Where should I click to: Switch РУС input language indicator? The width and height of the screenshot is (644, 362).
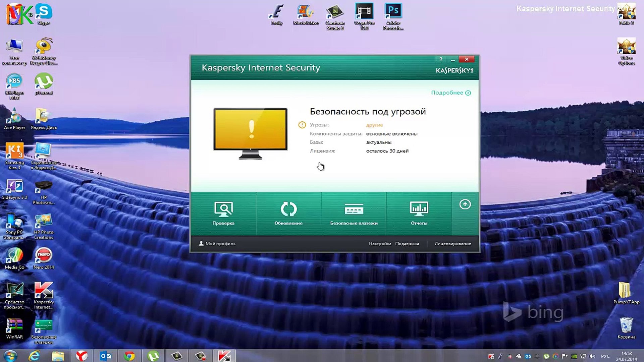click(605, 356)
